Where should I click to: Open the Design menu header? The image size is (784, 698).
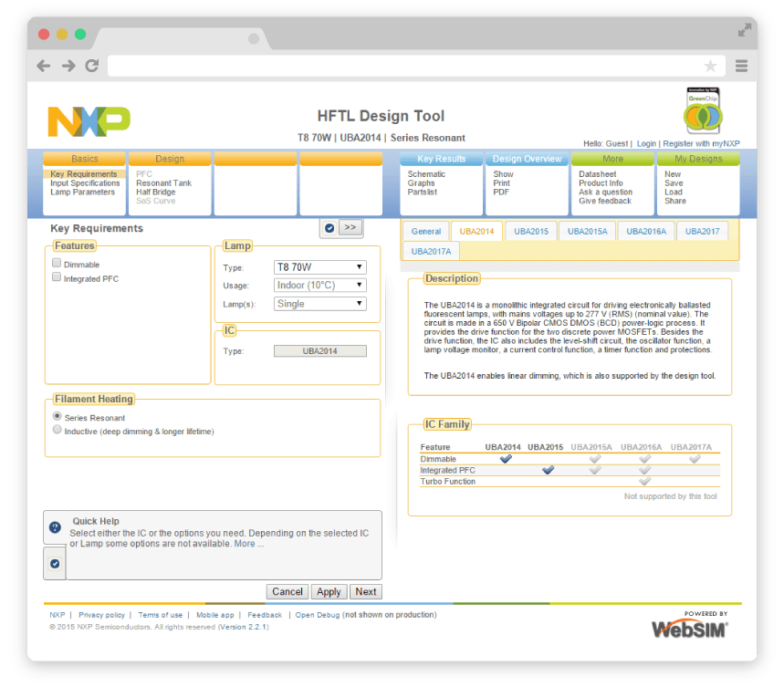170,159
